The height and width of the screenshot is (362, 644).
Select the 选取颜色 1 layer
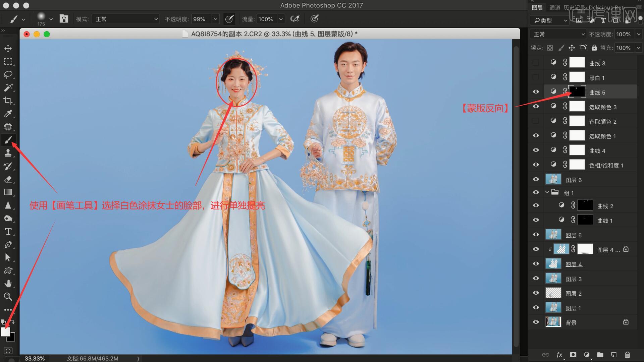point(602,136)
